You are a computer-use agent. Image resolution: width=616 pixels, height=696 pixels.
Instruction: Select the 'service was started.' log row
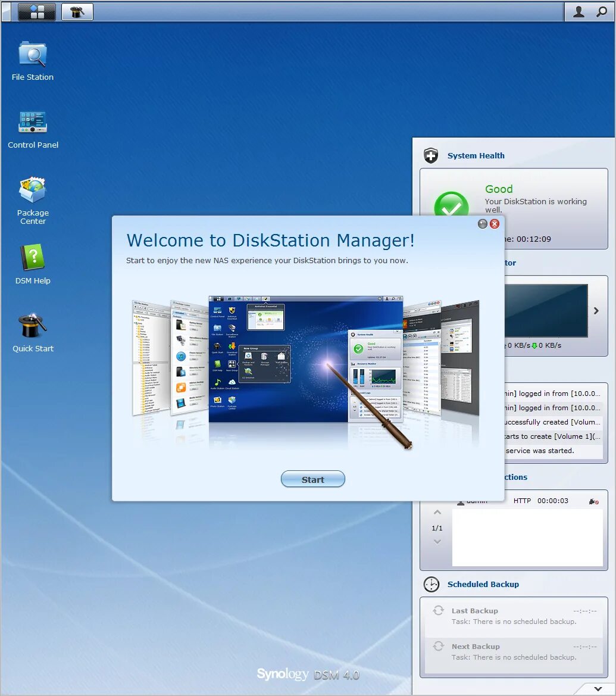pos(553,450)
